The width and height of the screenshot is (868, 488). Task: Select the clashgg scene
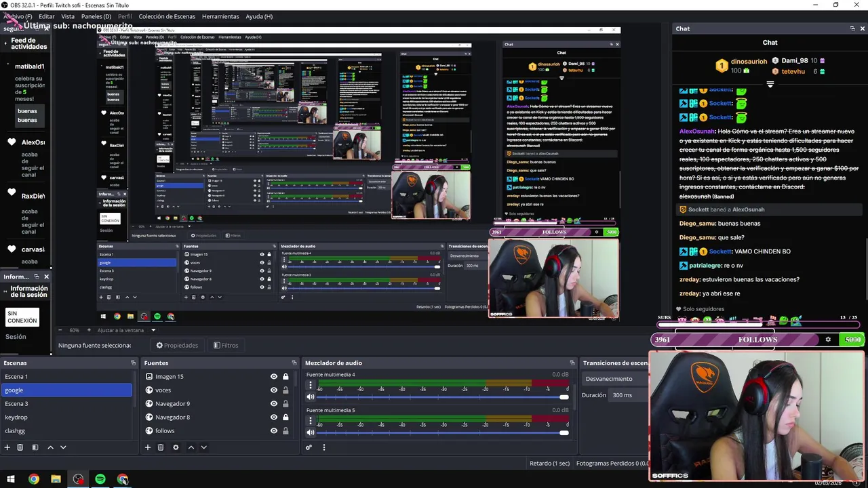[x=66, y=431]
